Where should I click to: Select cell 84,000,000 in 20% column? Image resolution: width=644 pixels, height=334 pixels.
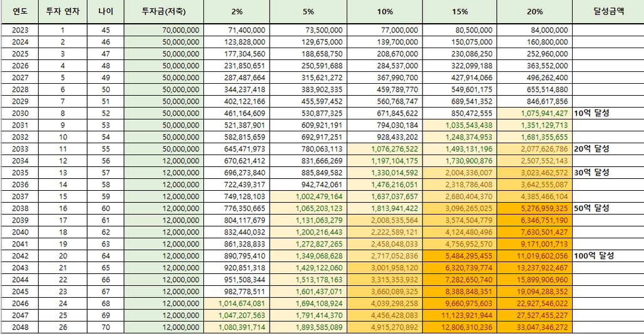click(x=534, y=30)
